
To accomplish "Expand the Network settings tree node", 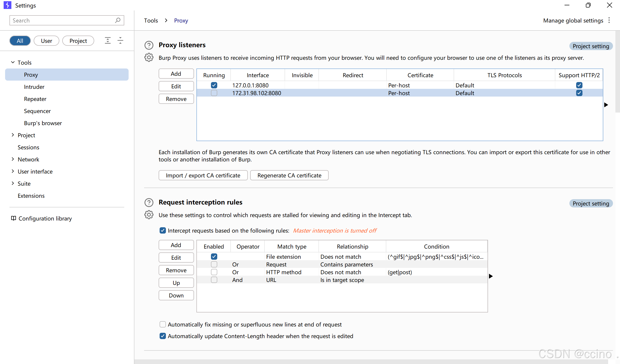I will point(13,159).
